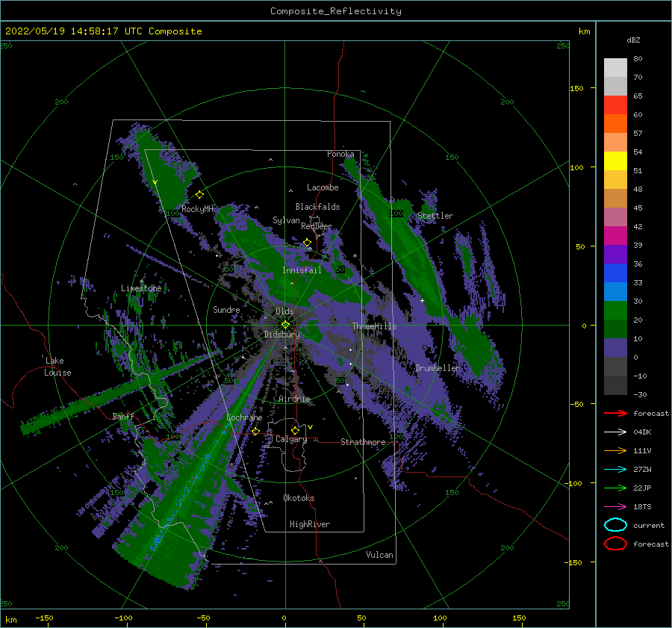Click the yellow radar site marker at Didsbury
This screenshot has width=672, height=628.
tap(285, 325)
